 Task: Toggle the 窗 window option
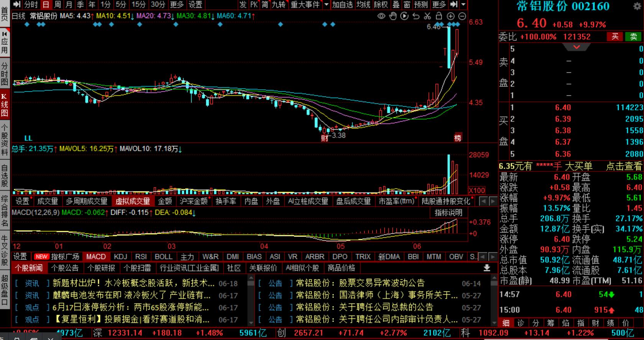click(x=407, y=5)
